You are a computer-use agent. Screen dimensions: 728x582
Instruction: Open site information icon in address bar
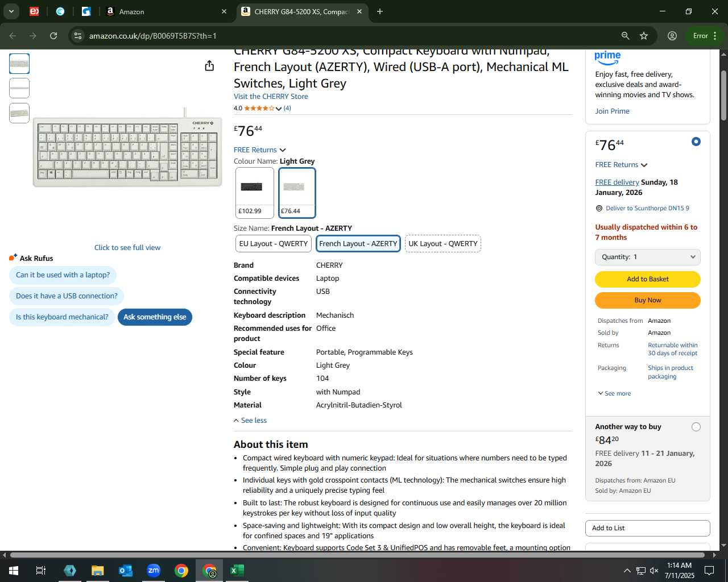(78, 36)
